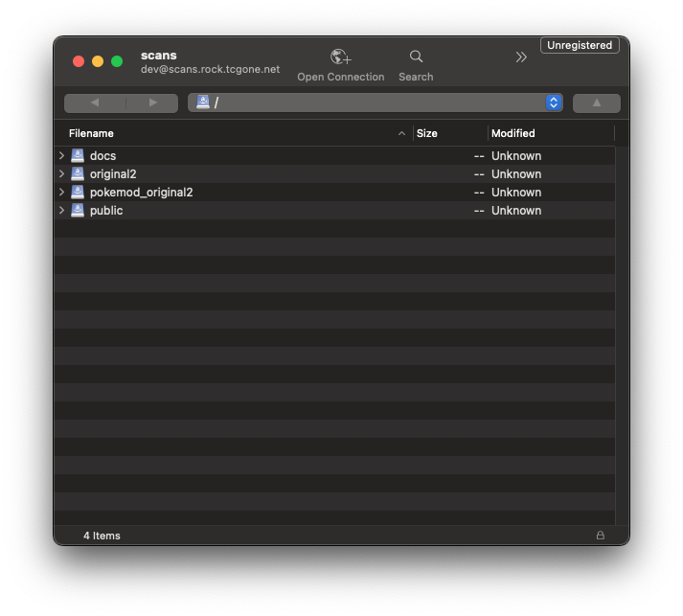Navigate forward with right arrow button

click(x=152, y=103)
